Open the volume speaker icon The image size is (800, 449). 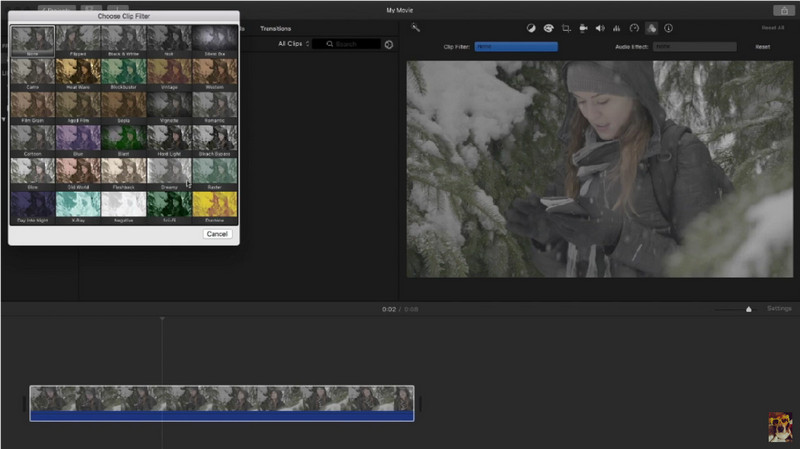pos(600,29)
